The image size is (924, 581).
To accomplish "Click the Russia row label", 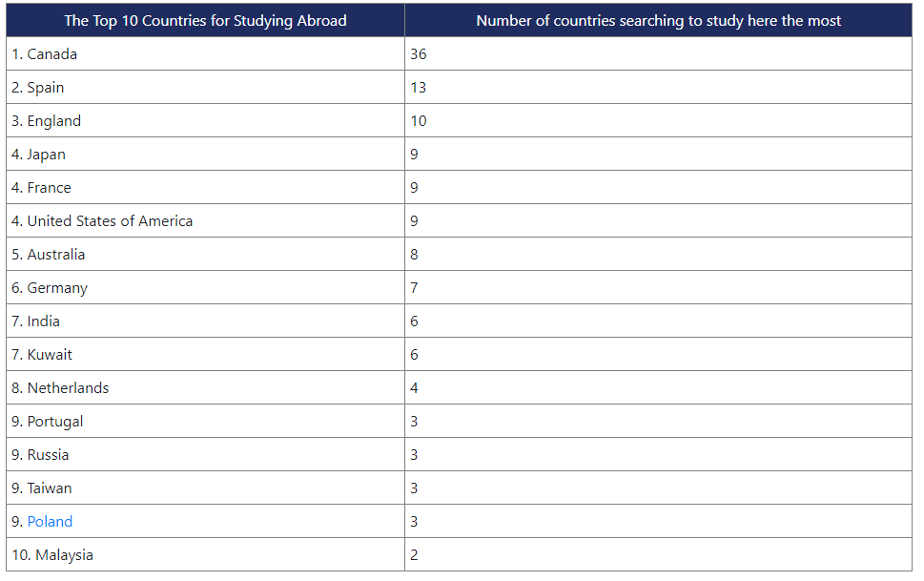I will pyautogui.click(x=40, y=455).
